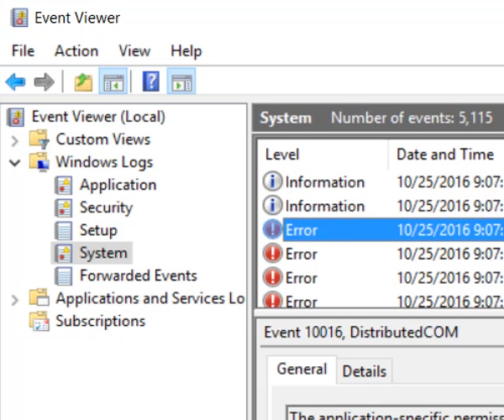Image resolution: width=504 pixels, height=420 pixels.
Task: Click the Applications and Services Logs folder icon
Action: click(x=39, y=297)
